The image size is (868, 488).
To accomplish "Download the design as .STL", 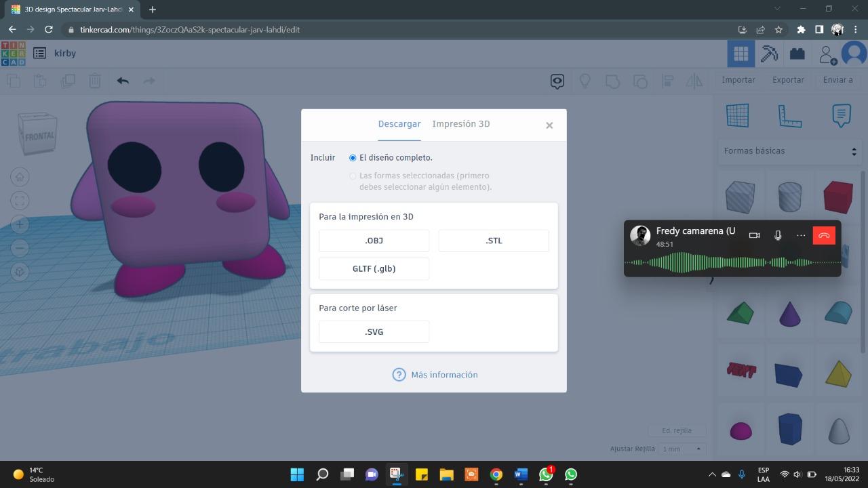I will tap(494, 241).
